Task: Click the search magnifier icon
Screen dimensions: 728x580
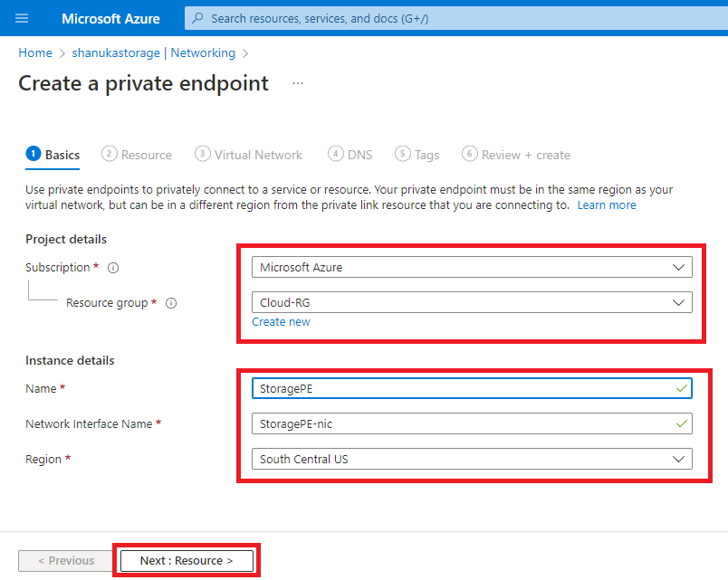Action: (x=198, y=18)
